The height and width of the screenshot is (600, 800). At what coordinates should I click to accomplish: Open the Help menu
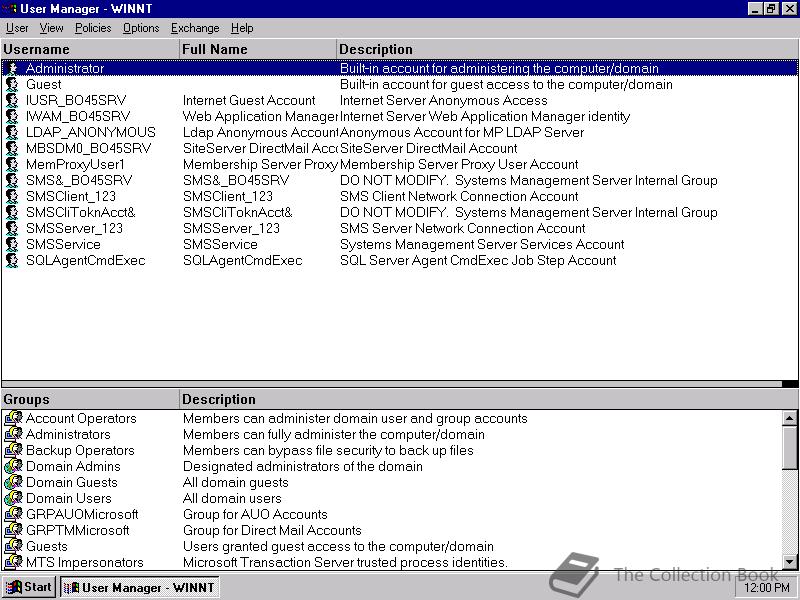(x=242, y=28)
